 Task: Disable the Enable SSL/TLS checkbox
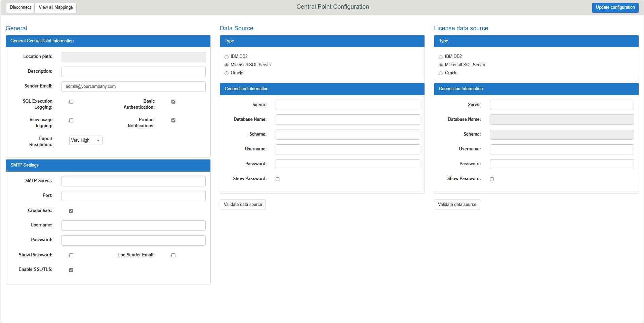pos(71,270)
